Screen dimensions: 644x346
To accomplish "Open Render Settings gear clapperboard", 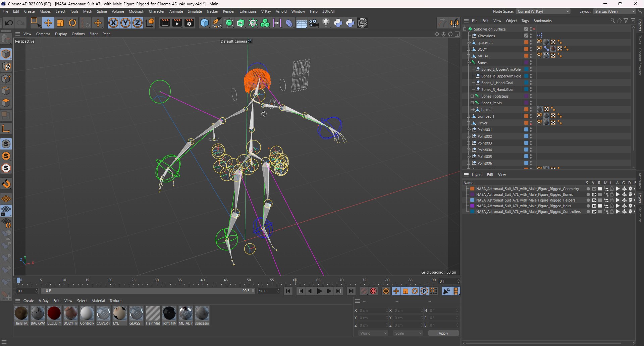I will (x=190, y=23).
